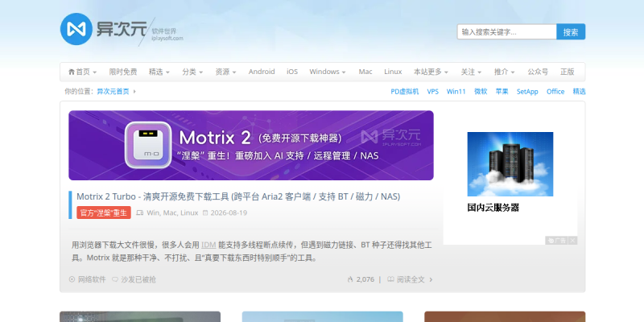Image resolution: width=644 pixels, height=322 pixels.
Task: Click the VPS quick link
Action: pos(433,92)
